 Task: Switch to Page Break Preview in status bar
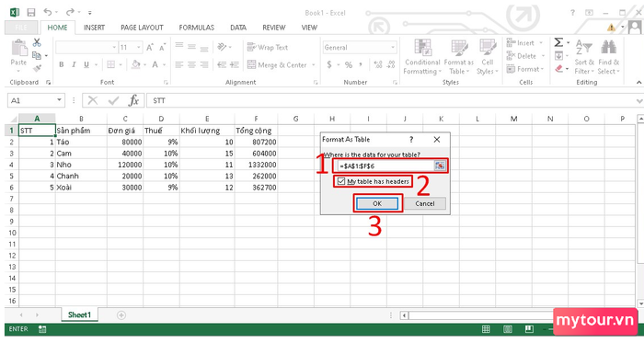pyautogui.click(x=529, y=329)
